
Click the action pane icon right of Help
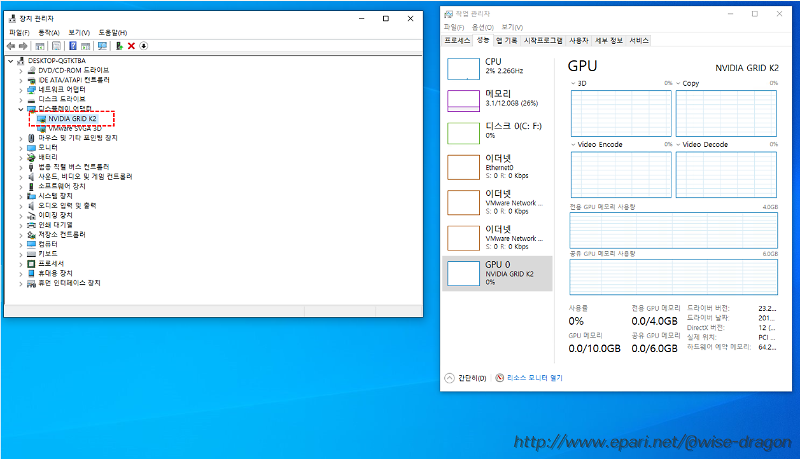[x=85, y=46]
